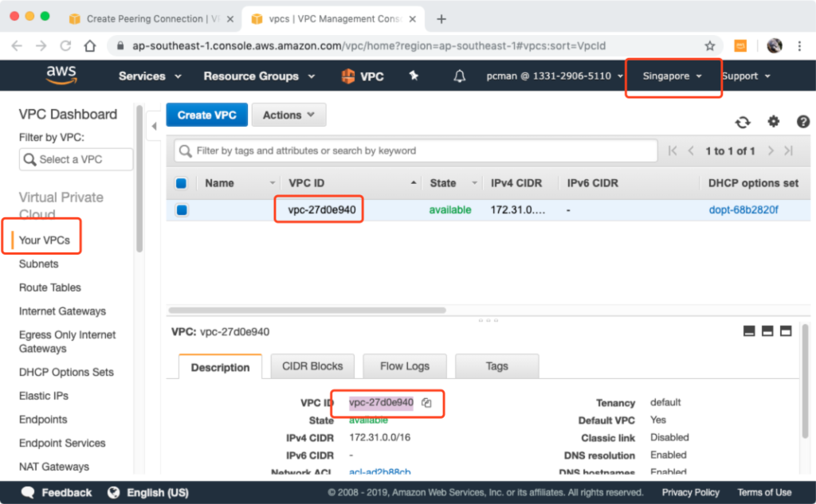816x504 pixels.
Task: Open table settings gear
Action: click(x=773, y=122)
